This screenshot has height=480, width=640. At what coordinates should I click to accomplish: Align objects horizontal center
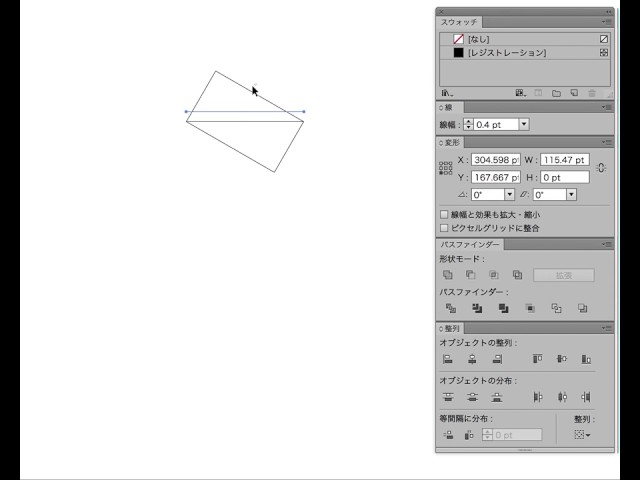[472, 359]
